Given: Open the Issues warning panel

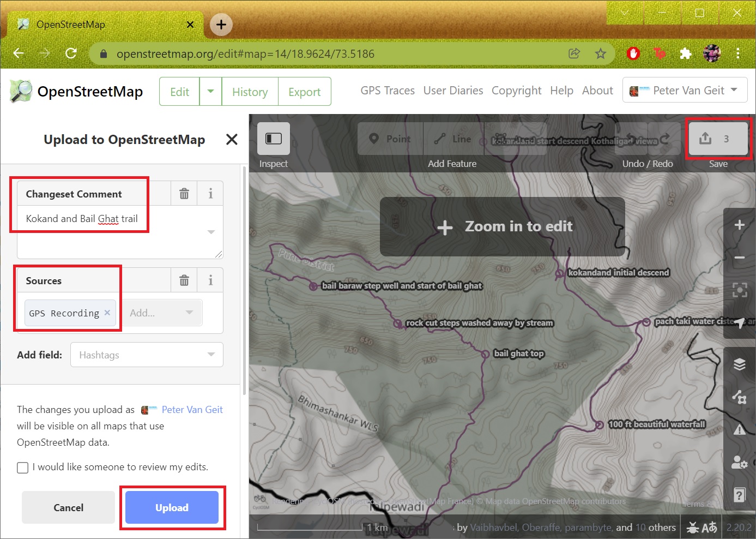Looking at the screenshot, I should 739,429.
